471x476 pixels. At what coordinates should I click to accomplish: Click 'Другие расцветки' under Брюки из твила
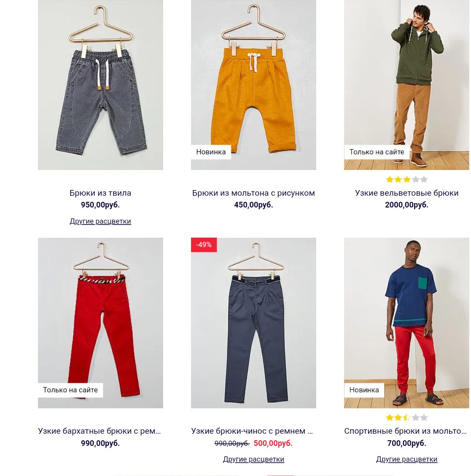click(x=100, y=221)
